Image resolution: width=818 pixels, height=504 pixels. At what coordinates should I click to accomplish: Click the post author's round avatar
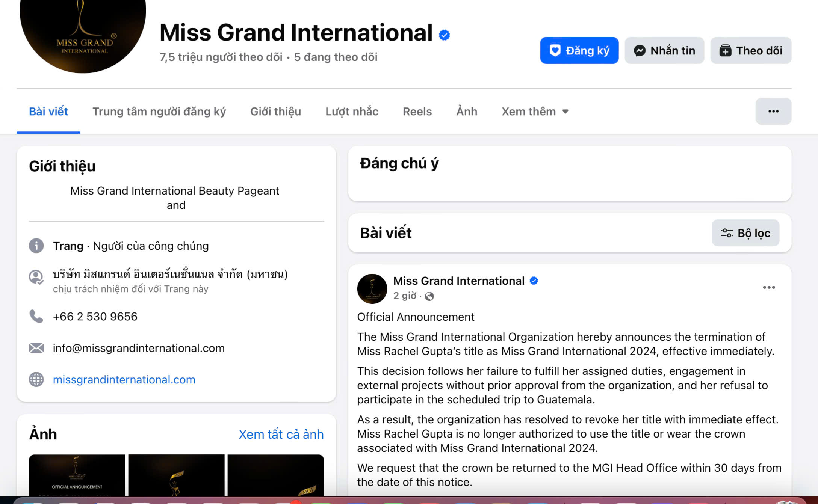tap(372, 288)
